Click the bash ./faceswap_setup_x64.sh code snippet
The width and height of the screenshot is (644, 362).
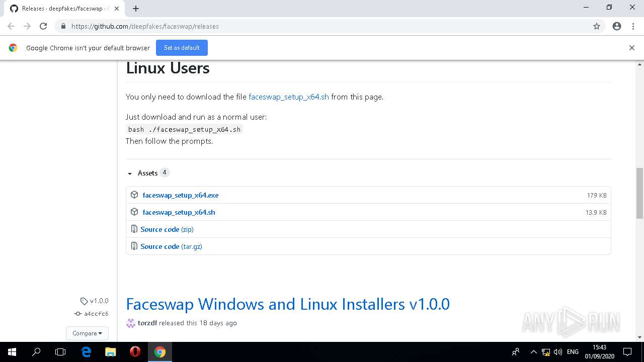coord(184,129)
